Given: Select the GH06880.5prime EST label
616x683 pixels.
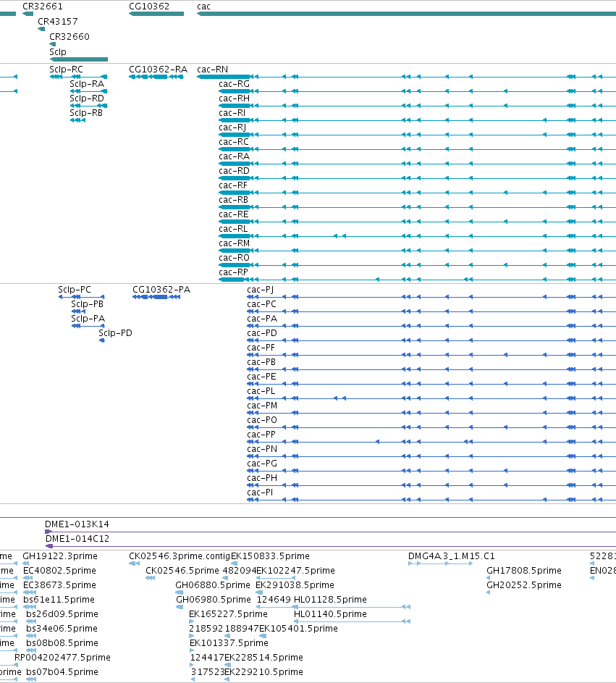Looking at the screenshot, I should [213, 584].
